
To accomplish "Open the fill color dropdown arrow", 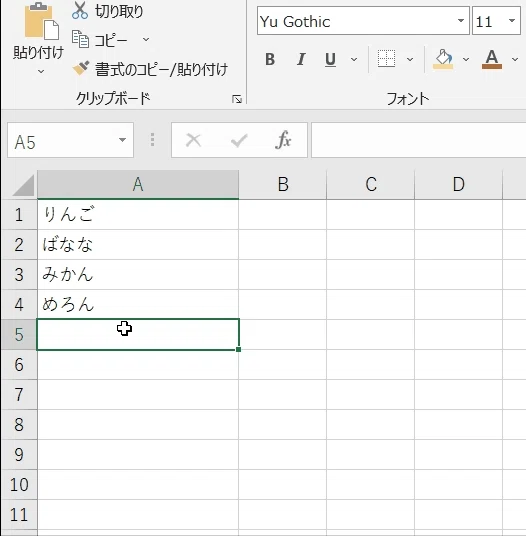I will point(466,60).
